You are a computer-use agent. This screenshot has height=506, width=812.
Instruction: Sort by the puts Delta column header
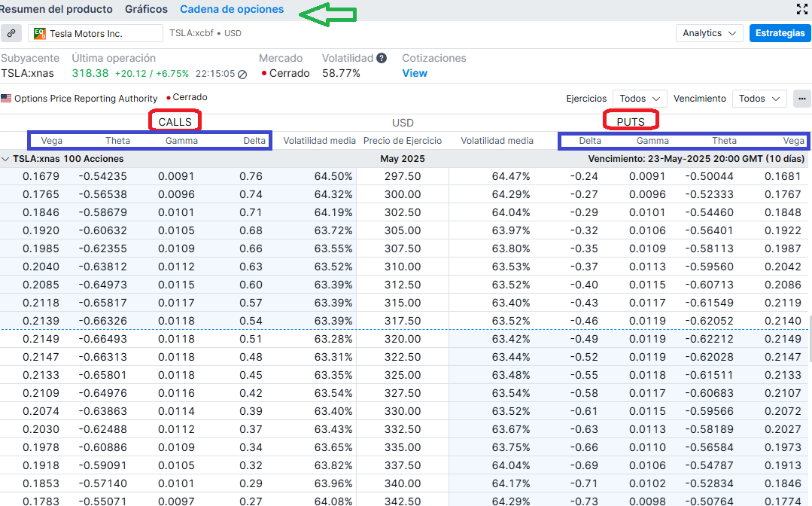(590, 141)
